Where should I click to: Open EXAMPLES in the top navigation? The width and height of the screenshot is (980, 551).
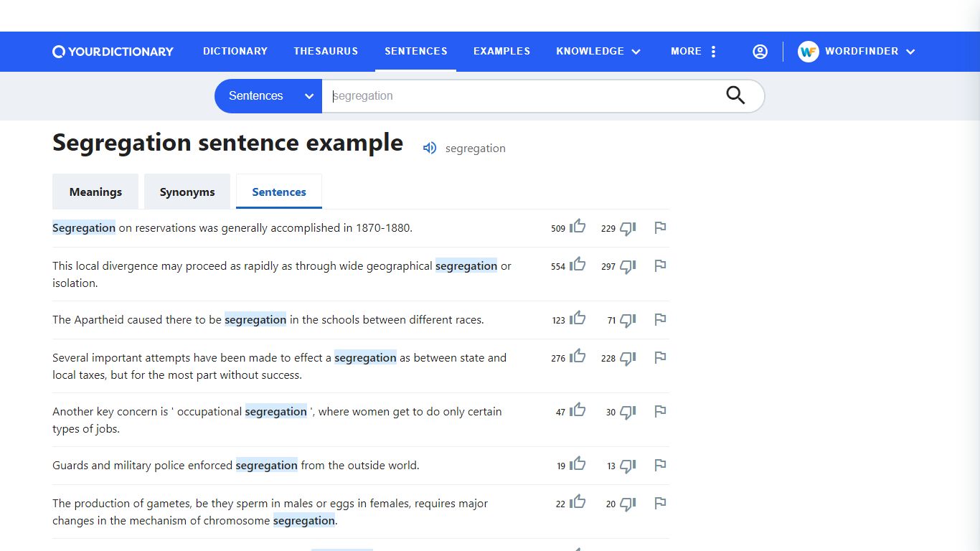click(x=501, y=51)
